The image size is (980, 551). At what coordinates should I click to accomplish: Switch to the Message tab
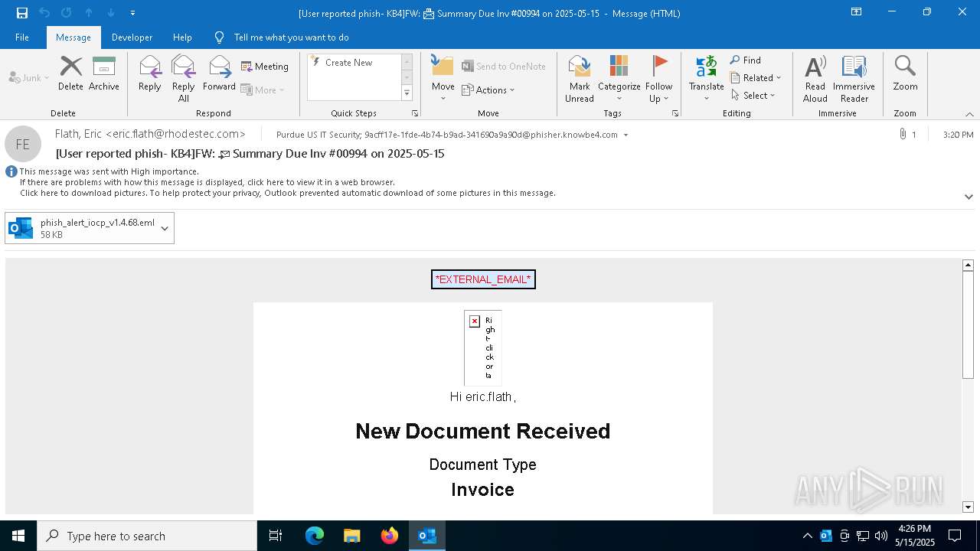pyautogui.click(x=73, y=37)
